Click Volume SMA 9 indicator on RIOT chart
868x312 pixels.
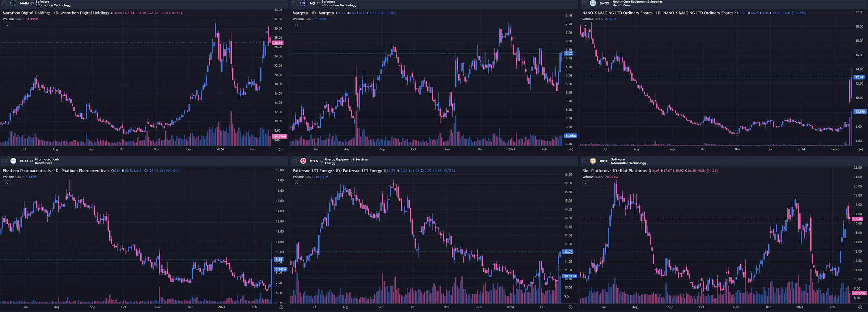pyautogui.click(x=592, y=177)
